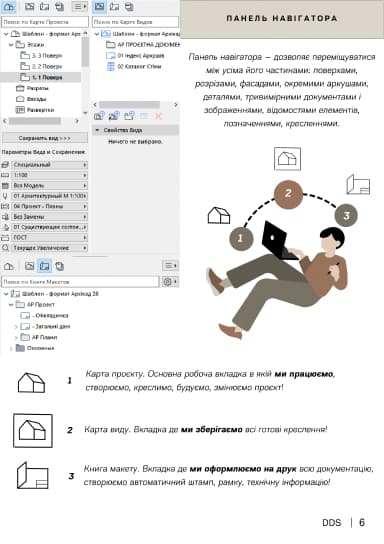The height and width of the screenshot is (544, 384).
Task: Click the greyed View Settings icon in View Map toolbar
Action: pos(144,116)
